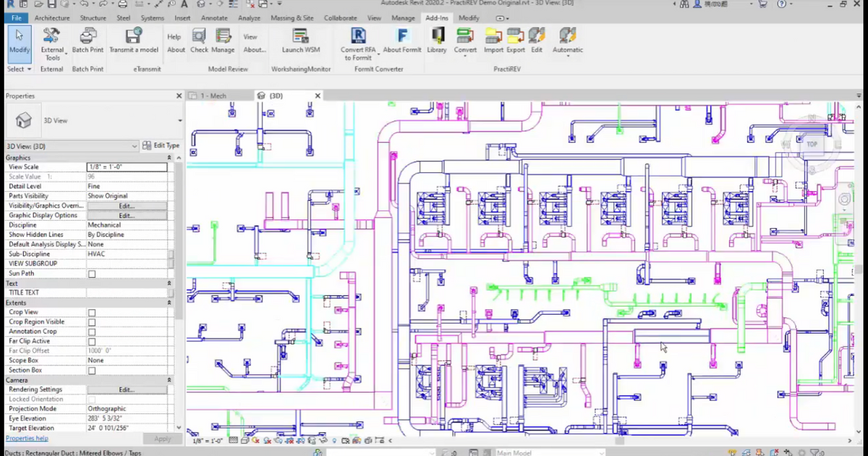Toggle the Section Box checkbox
This screenshot has height=456, width=868.
point(92,371)
